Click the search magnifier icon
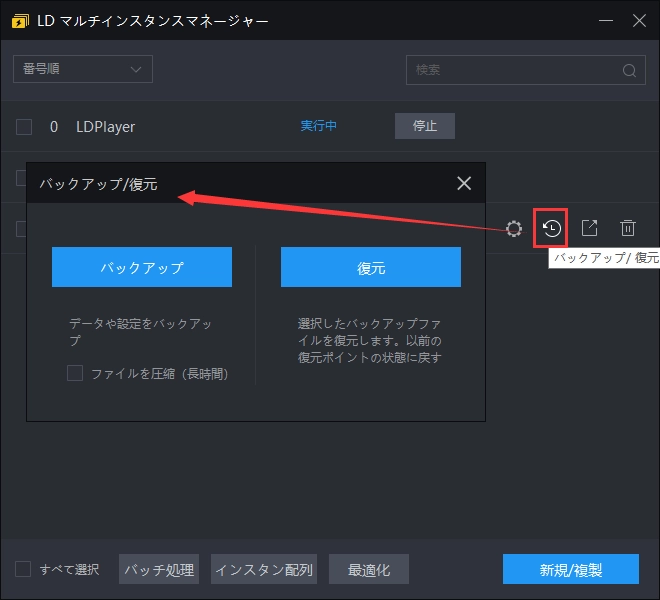The width and height of the screenshot is (660, 600). pos(629,70)
